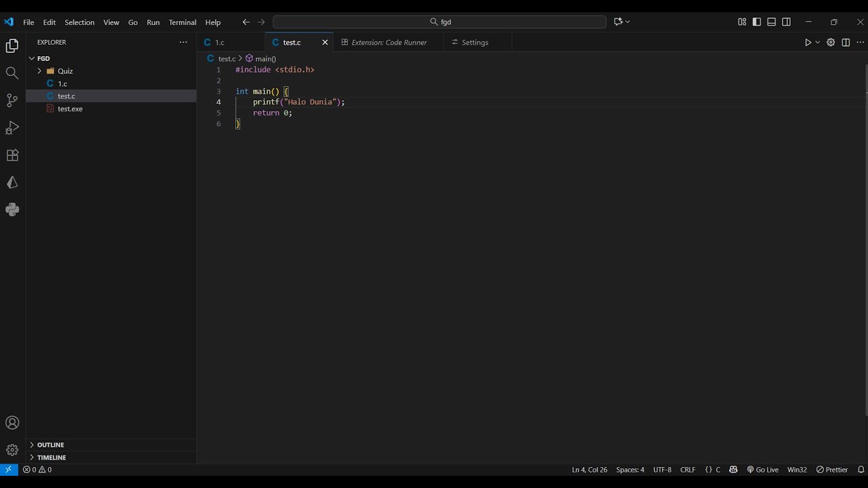This screenshot has height=488, width=868.
Task: Go back with the left arrow
Action: [x=246, y=22]
